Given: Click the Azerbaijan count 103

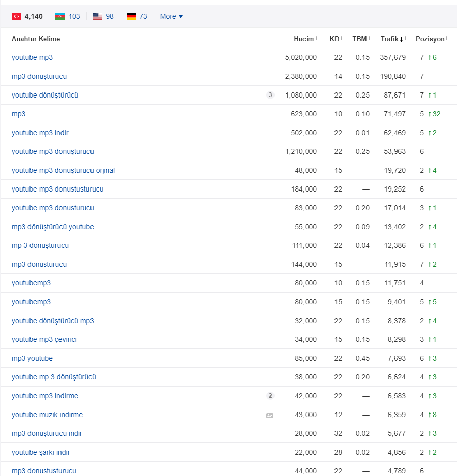Looking at the screenshot, I should [x=74, y=16].
